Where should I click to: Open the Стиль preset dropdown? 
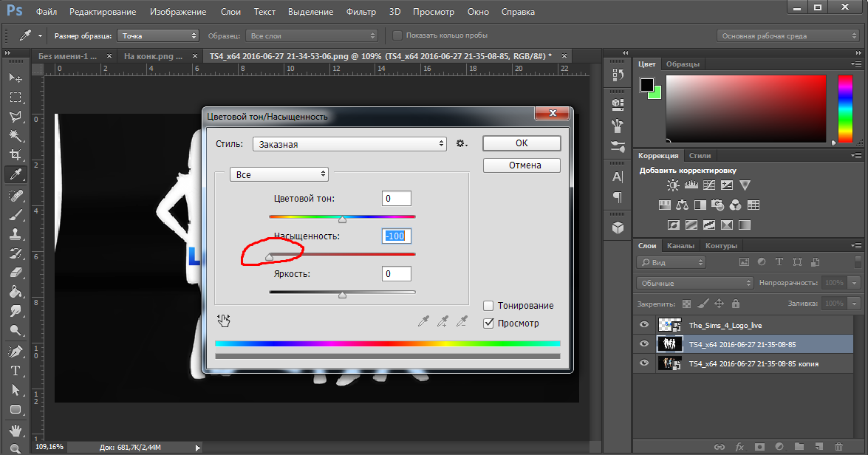[x=349, y=144]
